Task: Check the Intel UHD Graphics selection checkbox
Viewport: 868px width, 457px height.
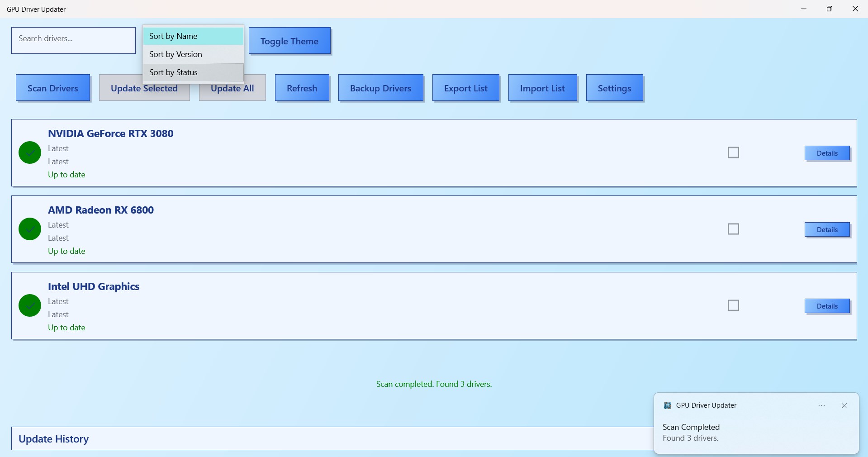Action: pos(733,305)
